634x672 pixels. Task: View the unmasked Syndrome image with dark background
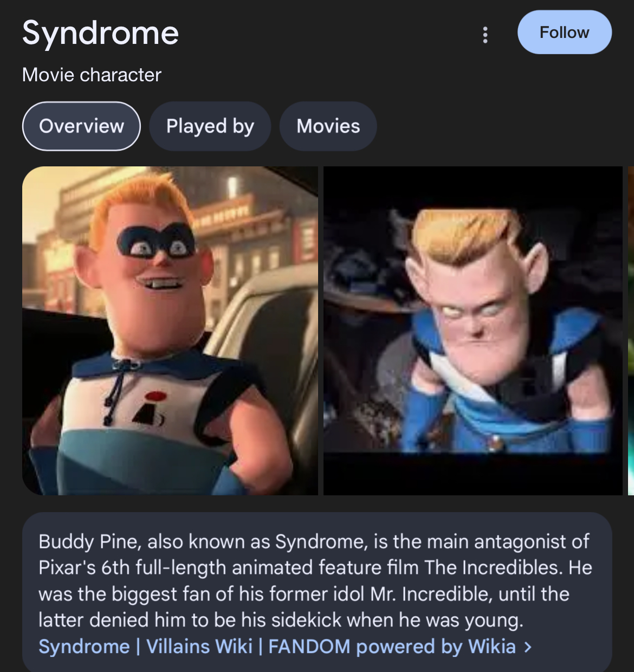[x=473, y=331]
